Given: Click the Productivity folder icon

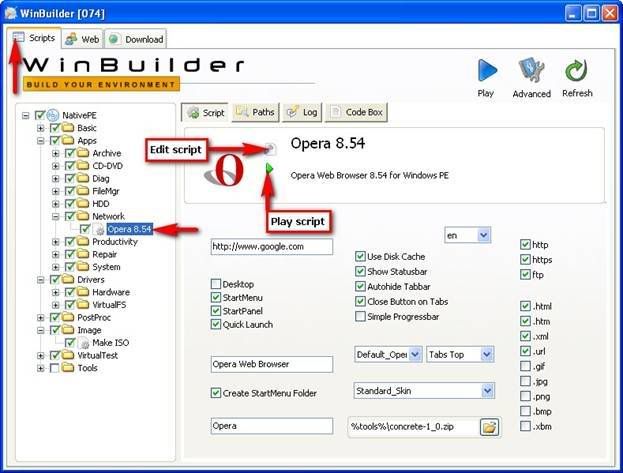Looking at the screenshot, I should point(83,242).
